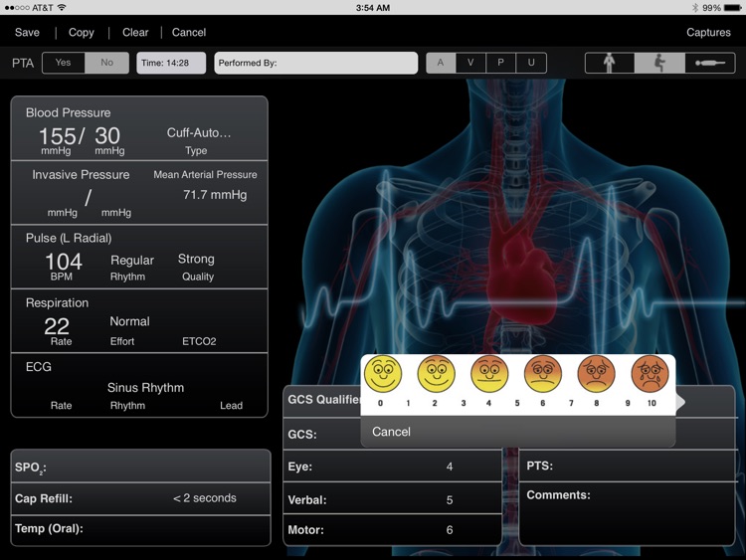Select pain score number 5
This screenshot has width=746, height=560.
pos(517,403)
